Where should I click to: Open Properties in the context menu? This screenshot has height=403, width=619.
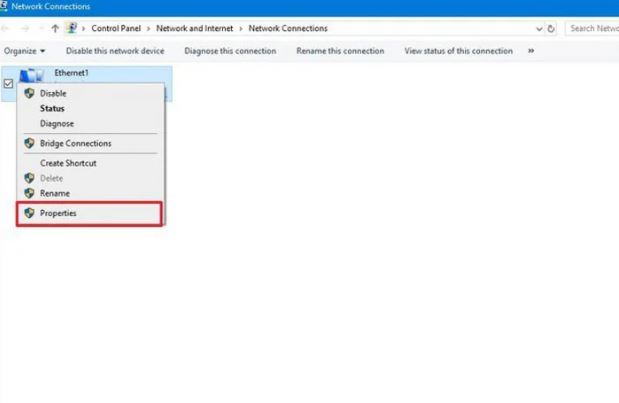[x=89, y=213]
